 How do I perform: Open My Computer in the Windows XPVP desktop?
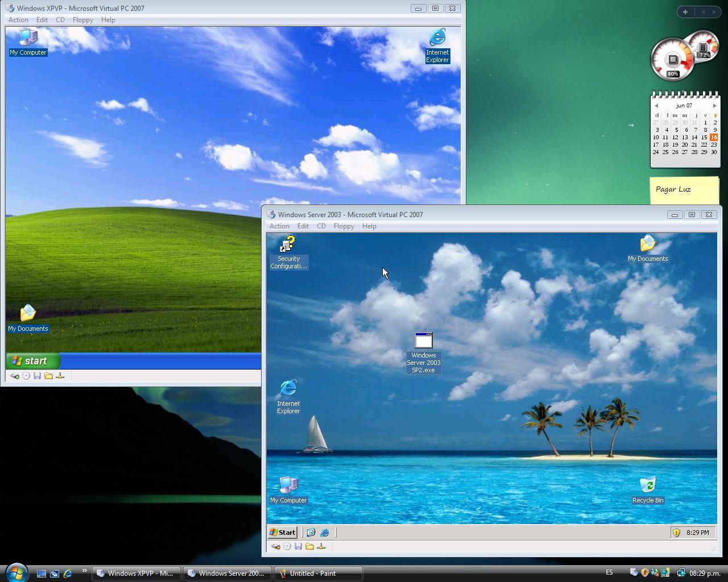coord(28,43)
